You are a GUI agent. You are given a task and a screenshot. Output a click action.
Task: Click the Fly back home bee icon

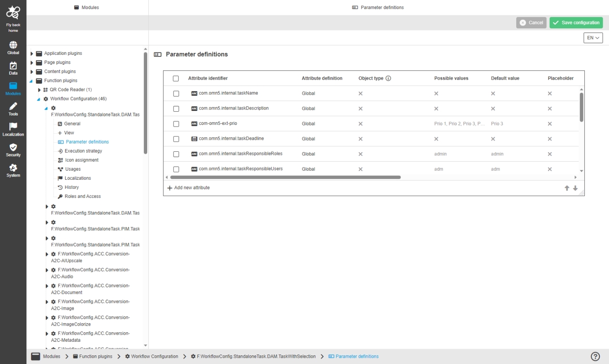13,13
